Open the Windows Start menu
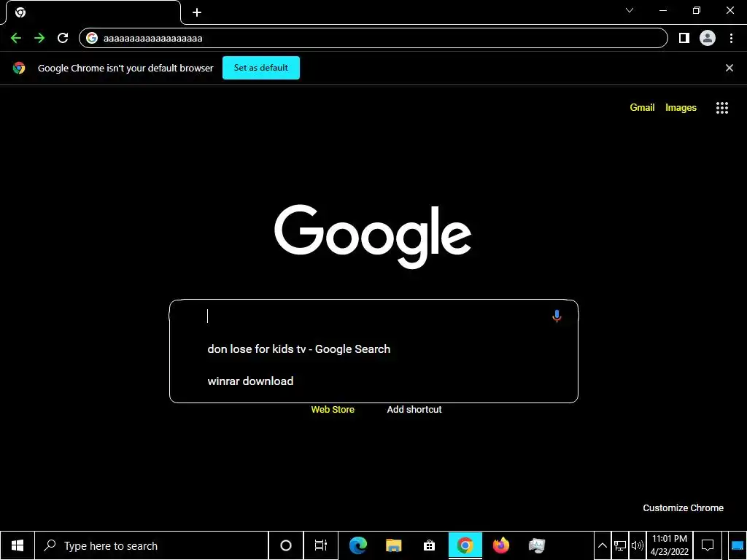The height and width of the screenshot is (560, 747). coord(18,545)
